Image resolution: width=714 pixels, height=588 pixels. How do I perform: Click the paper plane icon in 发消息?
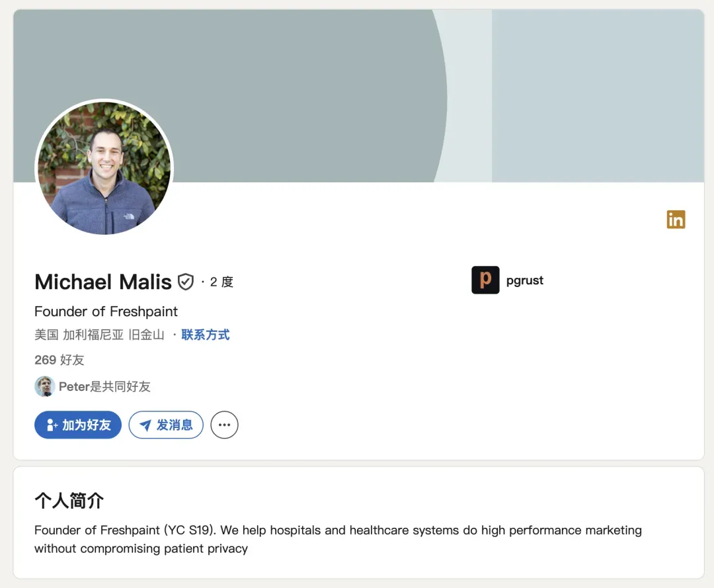click(145, 425)
